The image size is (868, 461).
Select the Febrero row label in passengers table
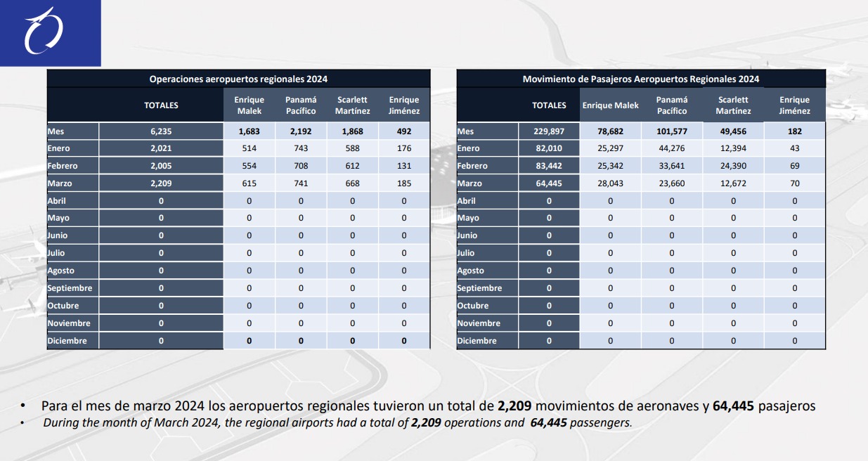point(472,166)
